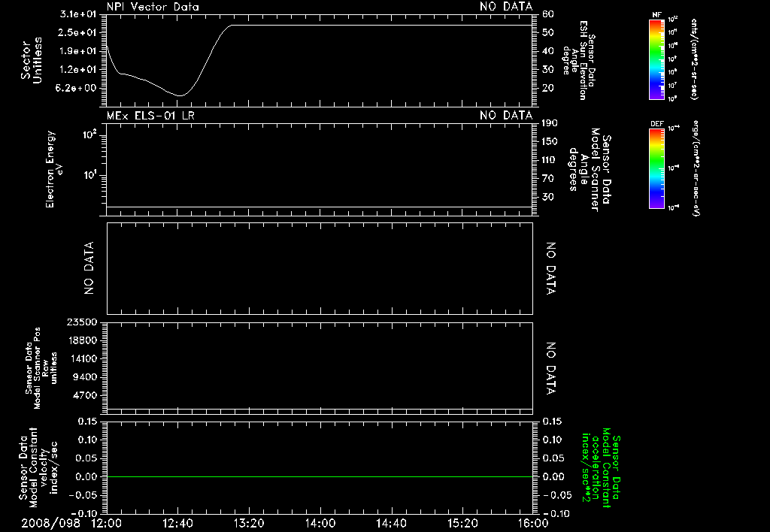Click the 'cnts/(cm**2-sr-sec)' unit label
This screenshot has height=532, width=770.
pyautogui.click(x=694, y=59)
